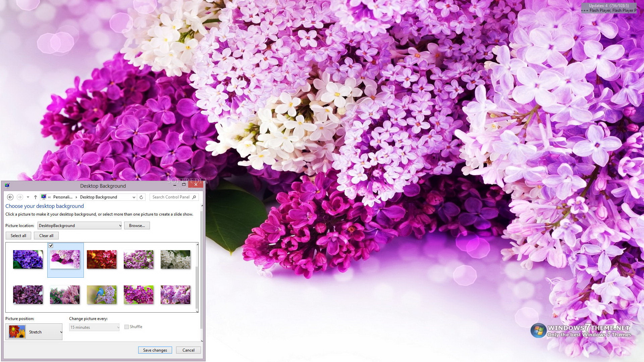
Task: Toggle the Shuffle checkbox
Action: [126, 327]
